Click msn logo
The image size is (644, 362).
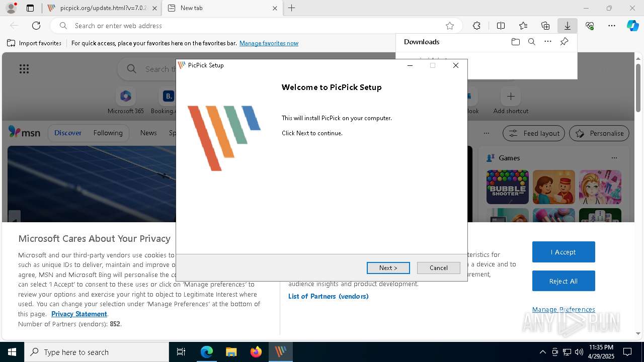click(24, 132)
